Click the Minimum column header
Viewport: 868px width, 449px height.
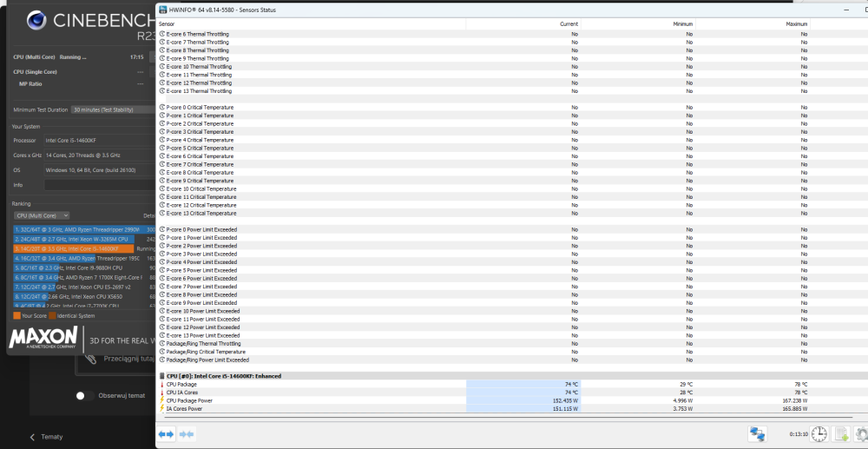(638, 23)
